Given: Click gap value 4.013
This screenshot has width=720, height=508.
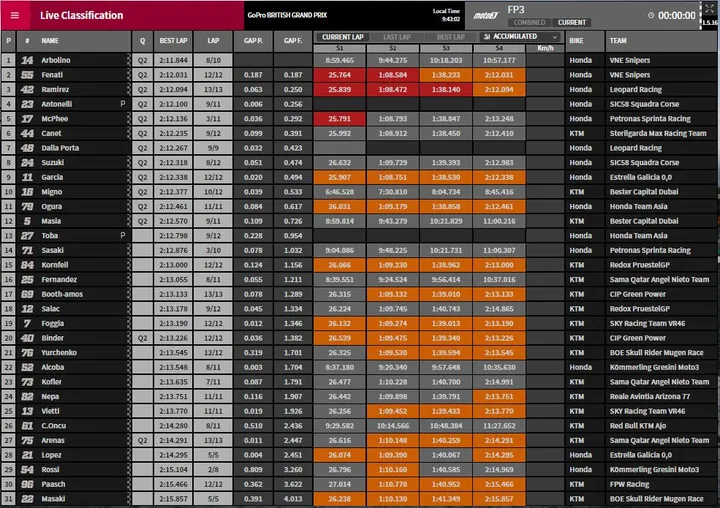Looking at the screenshot, I should (x=293, y=499).
